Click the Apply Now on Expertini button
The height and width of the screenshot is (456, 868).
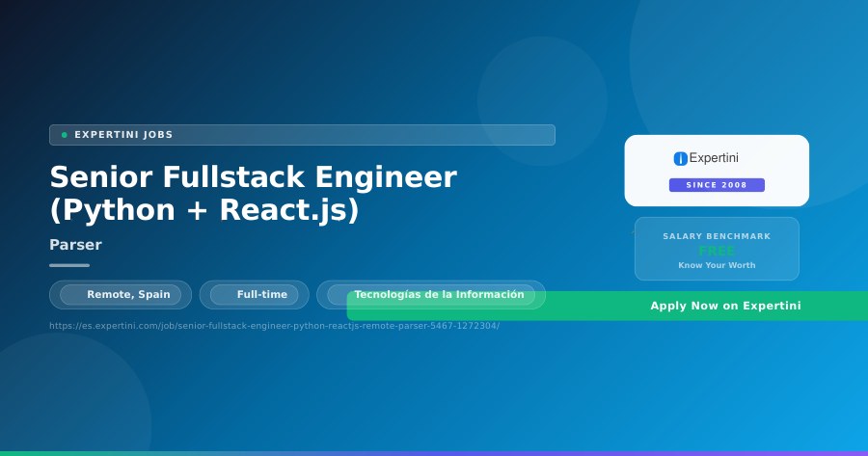608,306
